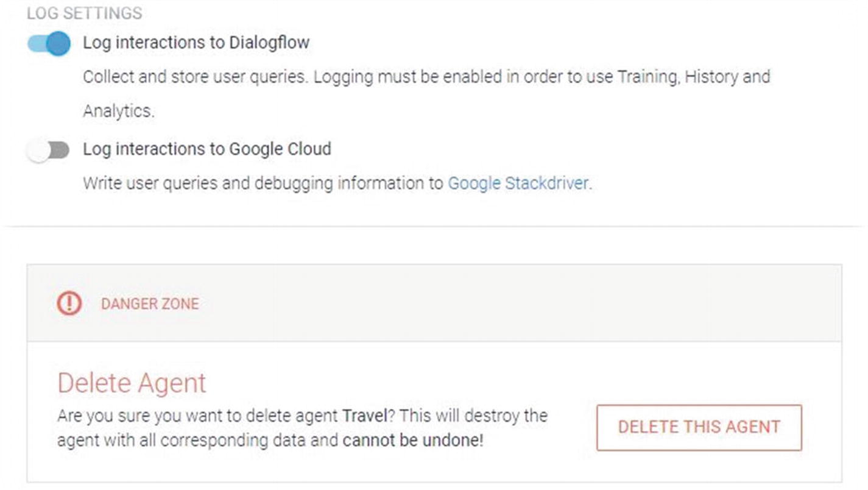Click the red Delete Agent heading
Screen dimensions: 868x490
(x=132, y=383)
